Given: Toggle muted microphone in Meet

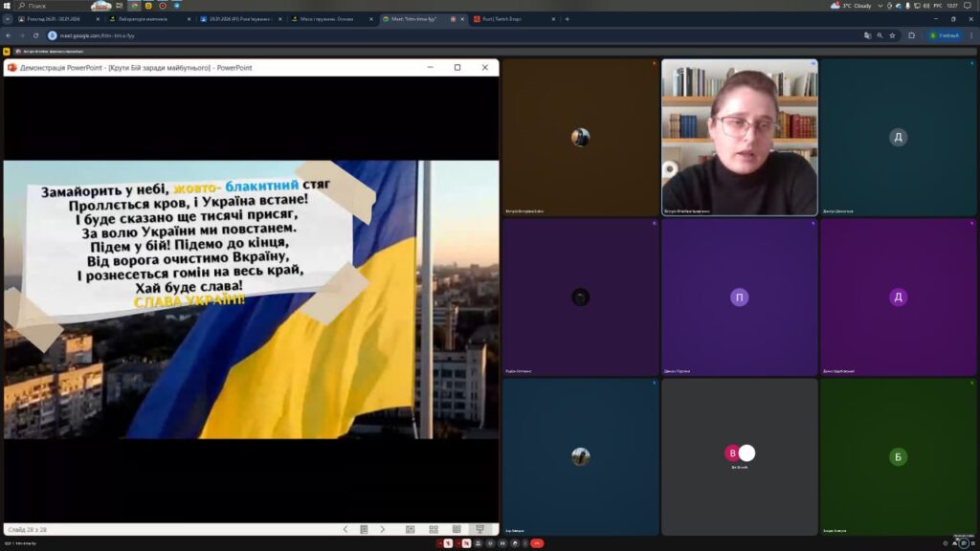Looking at the screenshot, I should point(447,543).
